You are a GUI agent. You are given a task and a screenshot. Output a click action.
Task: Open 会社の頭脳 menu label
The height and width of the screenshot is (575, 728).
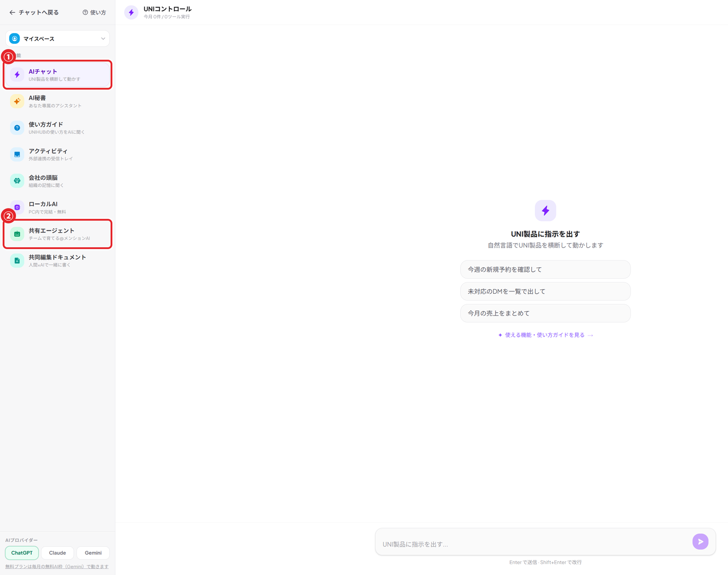pyautogui.click(x=43, y=178)
